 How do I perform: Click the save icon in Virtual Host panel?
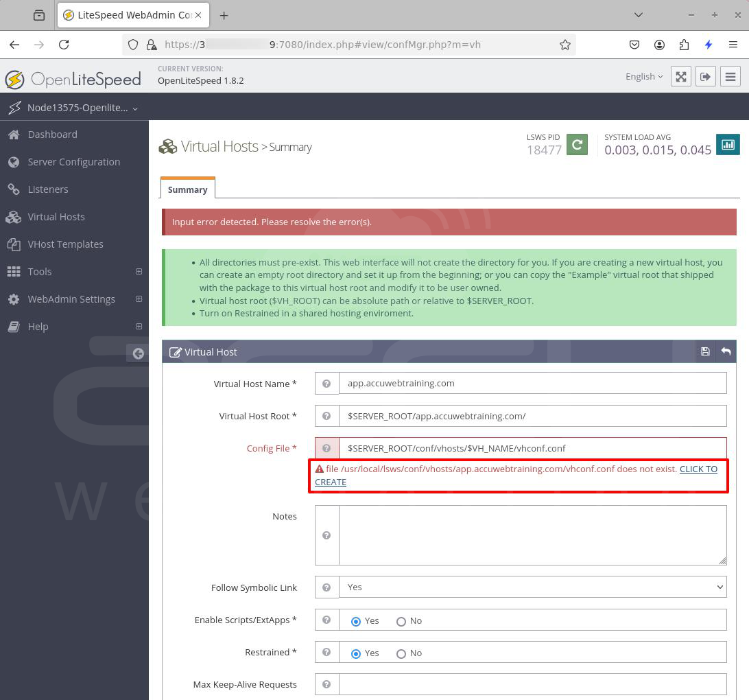pyautogui.click(x=705, y=351)
